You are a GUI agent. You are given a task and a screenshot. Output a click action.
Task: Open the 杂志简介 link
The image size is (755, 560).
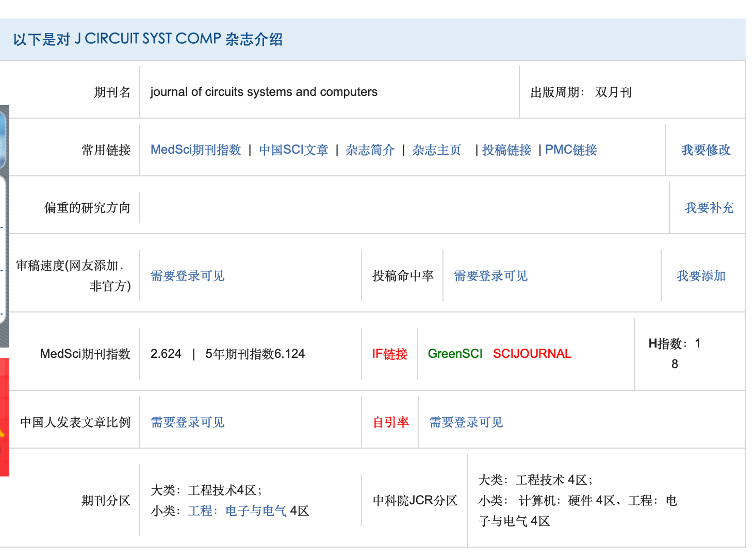pyautogui.click(x=370, y=150)
